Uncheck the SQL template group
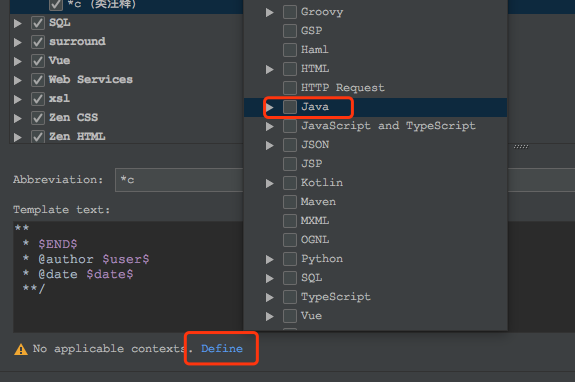Viewport: 575px width, 382px height. point(38,23)
